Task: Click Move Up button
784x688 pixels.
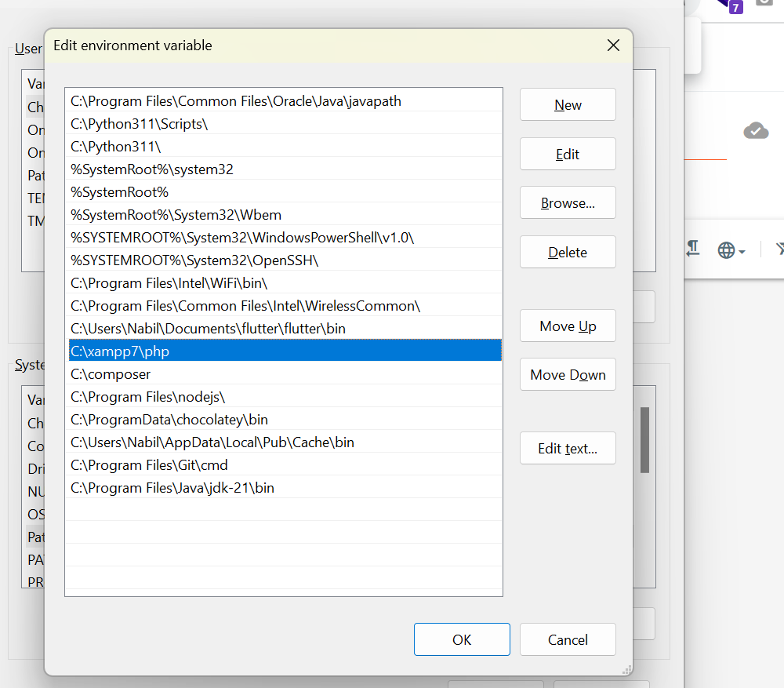Action: click(568, 326)
